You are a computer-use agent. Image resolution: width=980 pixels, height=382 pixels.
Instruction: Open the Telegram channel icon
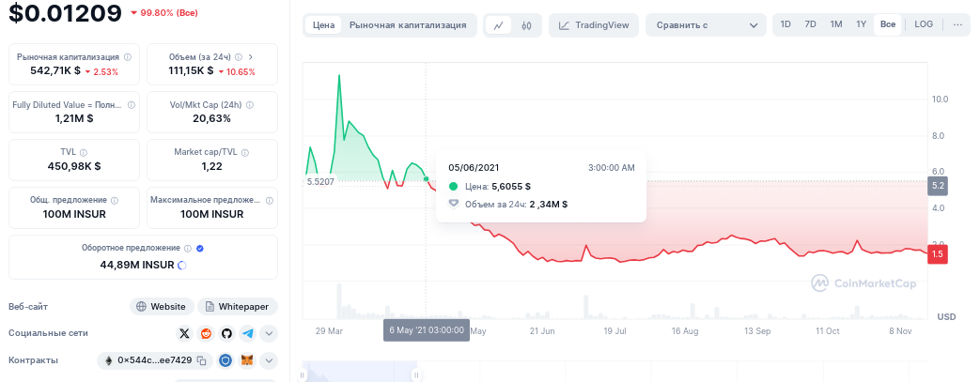point(248,333)
